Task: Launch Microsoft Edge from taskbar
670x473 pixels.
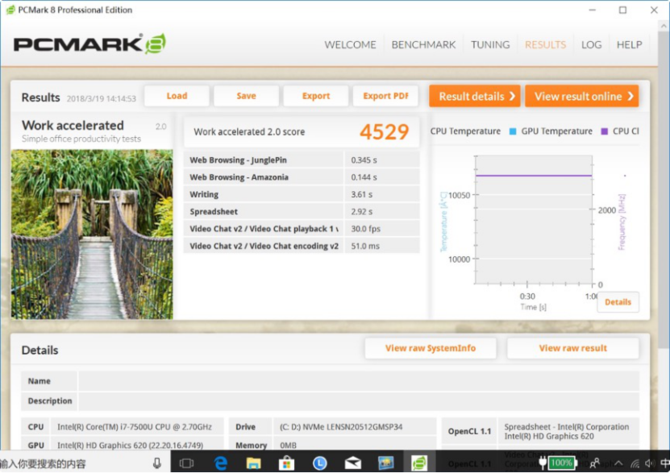Action: pos(220,463)
